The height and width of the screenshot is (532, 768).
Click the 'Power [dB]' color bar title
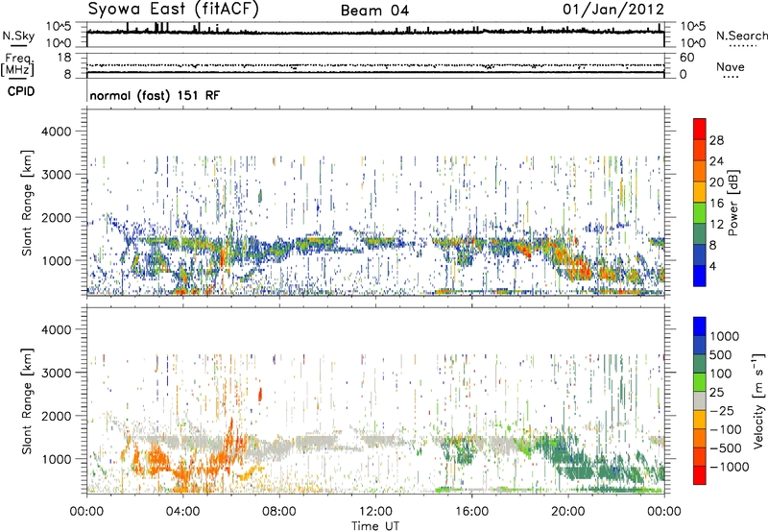click(733, 203)
